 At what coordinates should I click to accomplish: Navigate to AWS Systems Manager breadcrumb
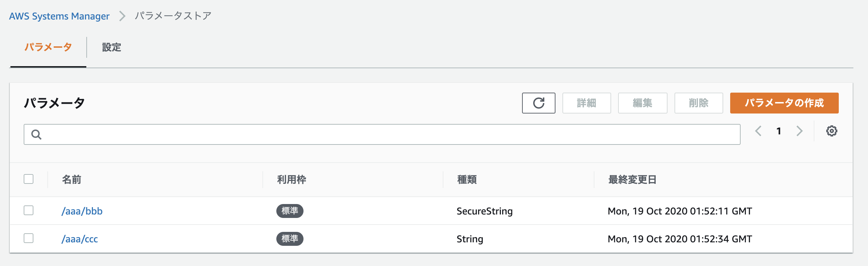click(x=59, y=16)
